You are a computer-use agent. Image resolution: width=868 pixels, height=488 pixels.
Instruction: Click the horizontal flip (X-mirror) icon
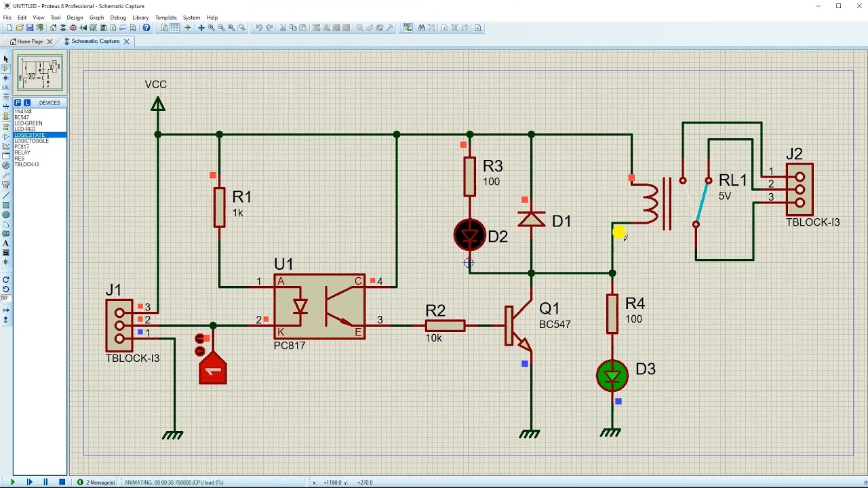[x=6, y=310]
